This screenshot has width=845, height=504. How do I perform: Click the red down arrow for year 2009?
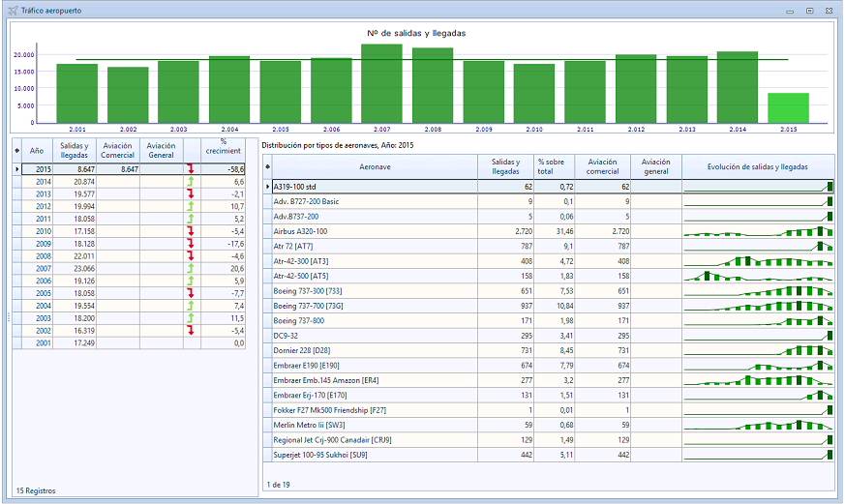coord(192,244)
